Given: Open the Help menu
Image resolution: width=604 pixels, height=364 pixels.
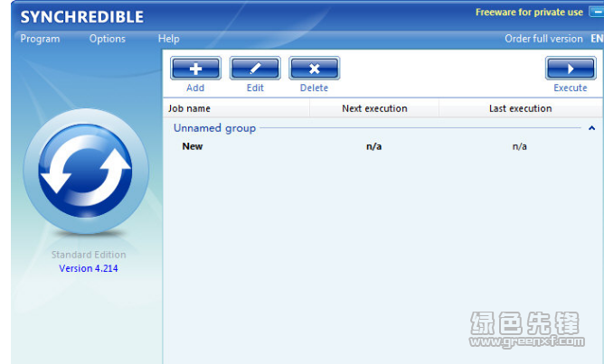Looking at the screenshot, I should tap(169, 39).
